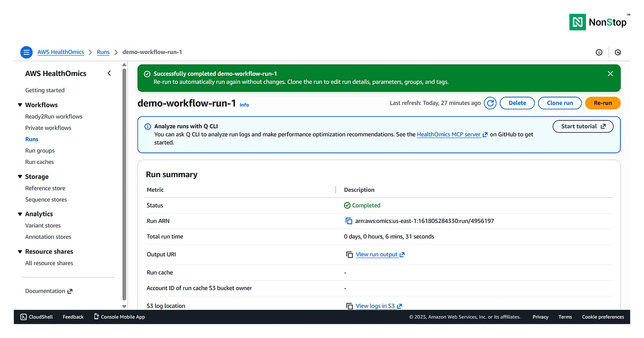Click the orange Re-run button
This screenshot has width=644, height=338.
tap(603, 103)
